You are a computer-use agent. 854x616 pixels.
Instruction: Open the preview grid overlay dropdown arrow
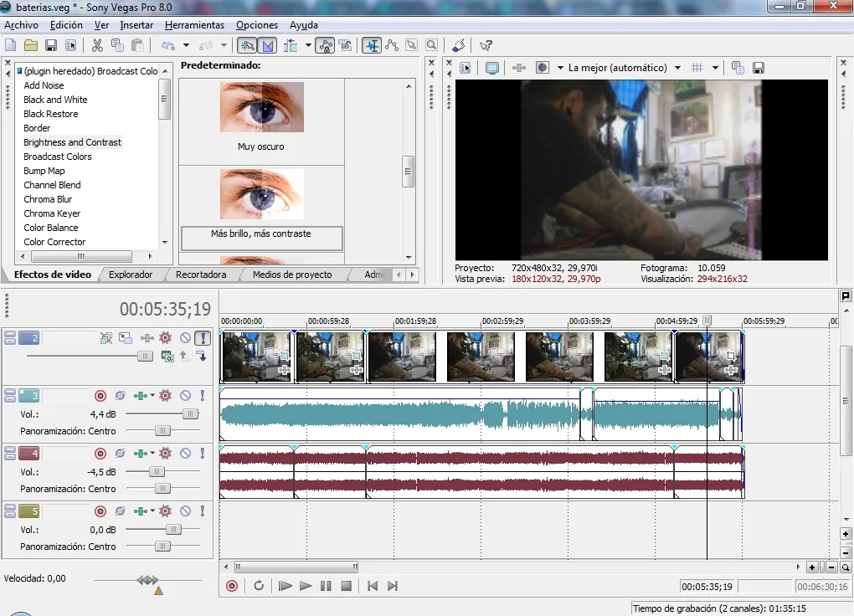tap(715, 68)
